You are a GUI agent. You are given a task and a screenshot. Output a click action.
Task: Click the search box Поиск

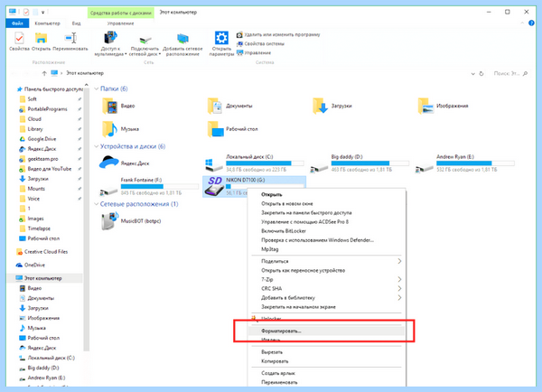coord(510,73)
